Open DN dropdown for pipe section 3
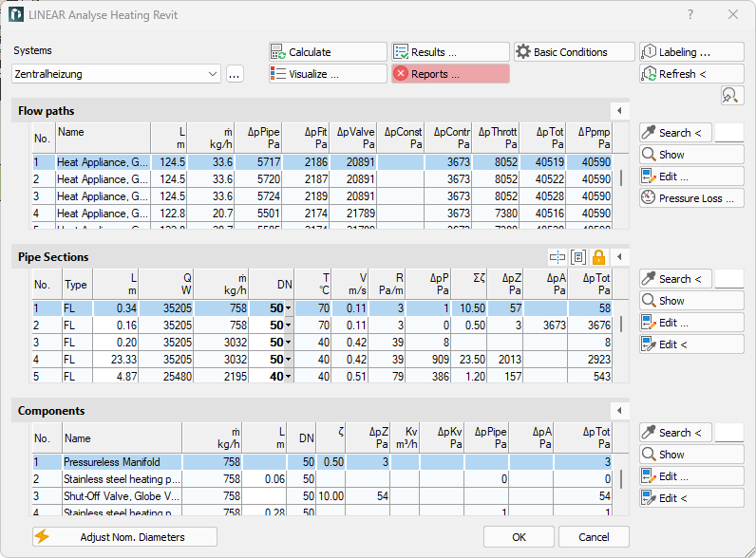The image size is (756, 558). pyautogui.click(x=289, y=343)
